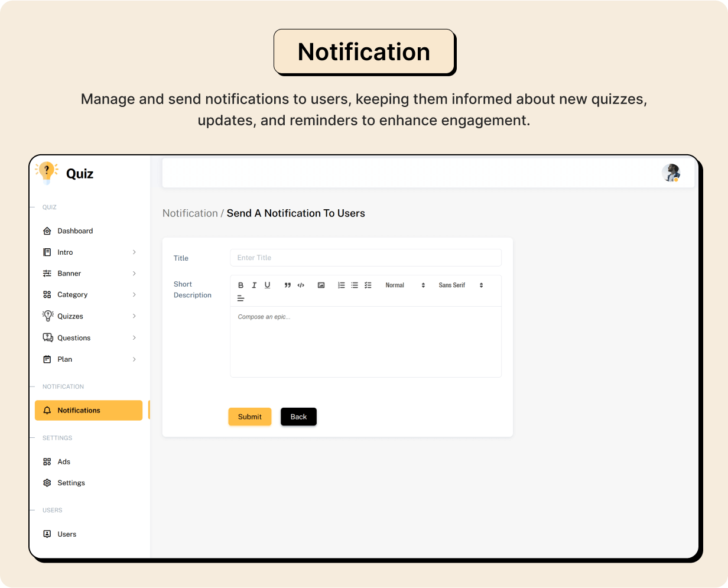Click the Submit button
728x588 pixels.
pos(249,417)
